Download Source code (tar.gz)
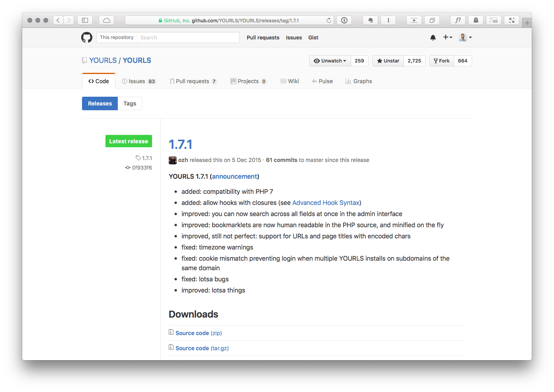The width and height of the screenshot is (554, 392). 202,348
